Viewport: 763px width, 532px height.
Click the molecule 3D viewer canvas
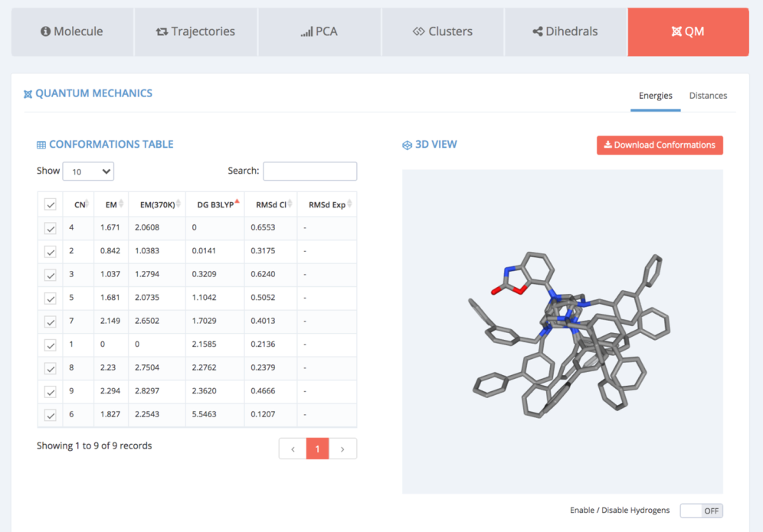tap(562, 331)
